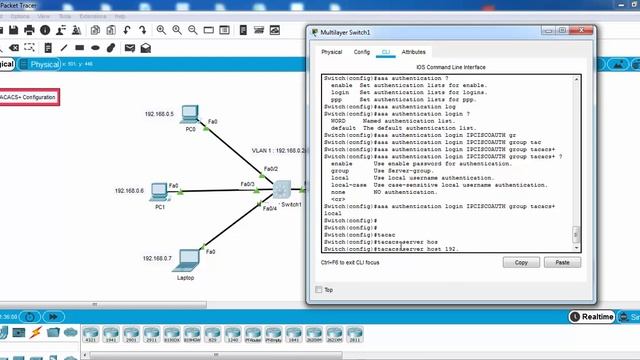Select the Draw Ellipse tool
This screenshot has height=360, width=640.
pyautogui.click(x=96, y=48)
